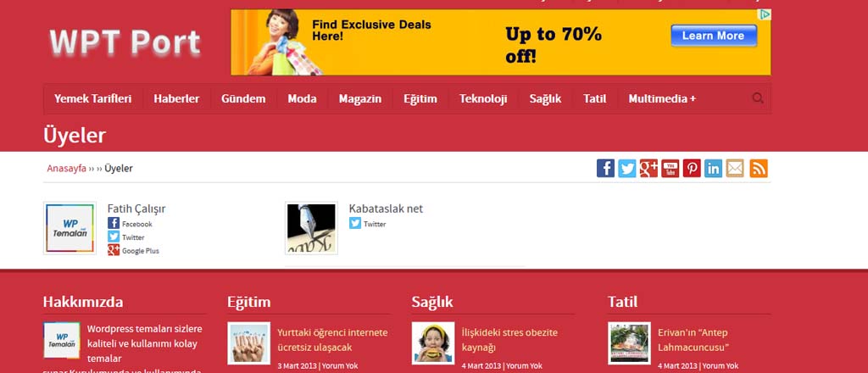868x373 pixels.
Task: Select the Sağlık navigation item
Action: [545, 99]
